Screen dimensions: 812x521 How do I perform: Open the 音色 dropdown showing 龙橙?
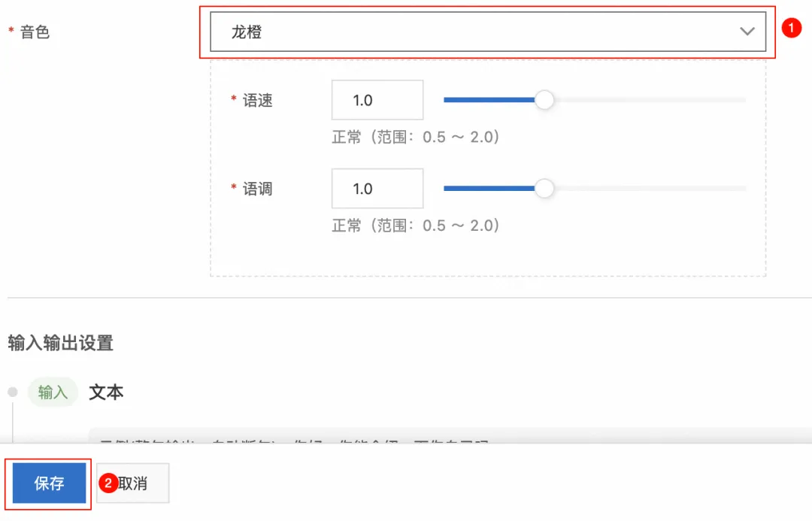pyautogui.click(x=481, y=32)
